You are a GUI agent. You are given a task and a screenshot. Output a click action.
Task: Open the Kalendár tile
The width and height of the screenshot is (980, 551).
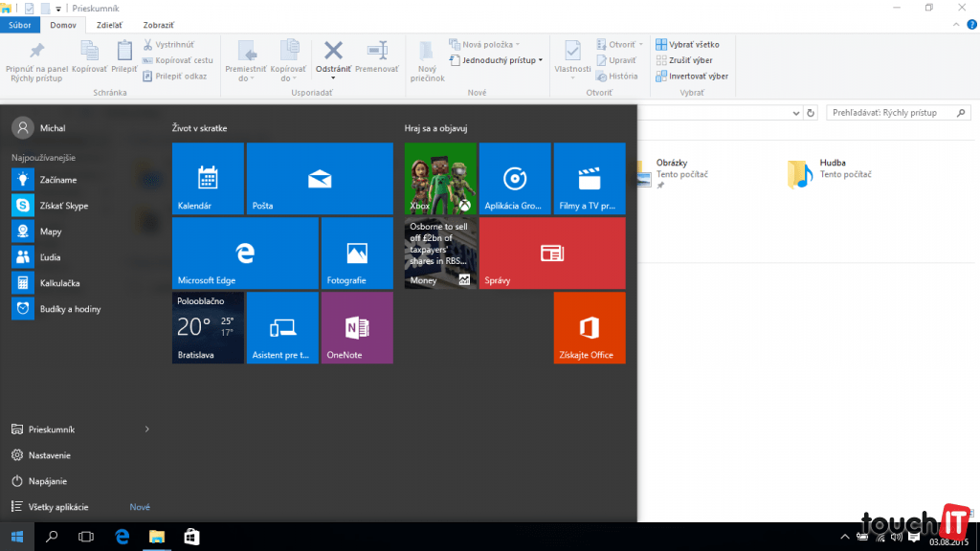click(x=208, y=178)
